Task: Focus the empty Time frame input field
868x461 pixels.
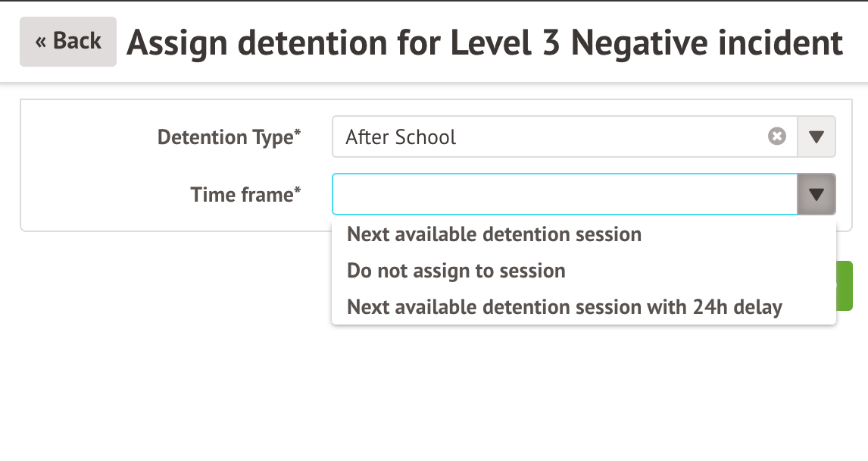Action: (564, 194)
